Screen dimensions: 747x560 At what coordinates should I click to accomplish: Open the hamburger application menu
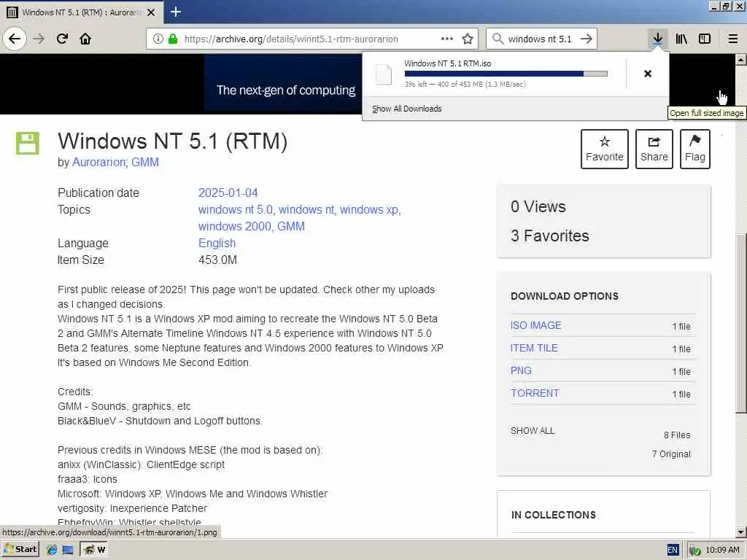point(732,39)
